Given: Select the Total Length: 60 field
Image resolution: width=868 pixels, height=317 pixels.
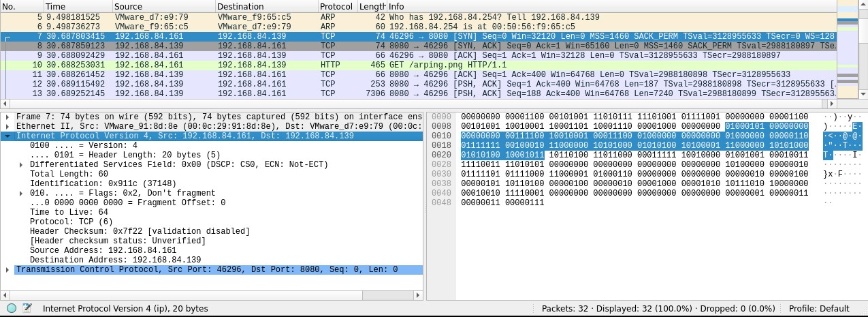Looking at the screenshot, I should (69, 175).
